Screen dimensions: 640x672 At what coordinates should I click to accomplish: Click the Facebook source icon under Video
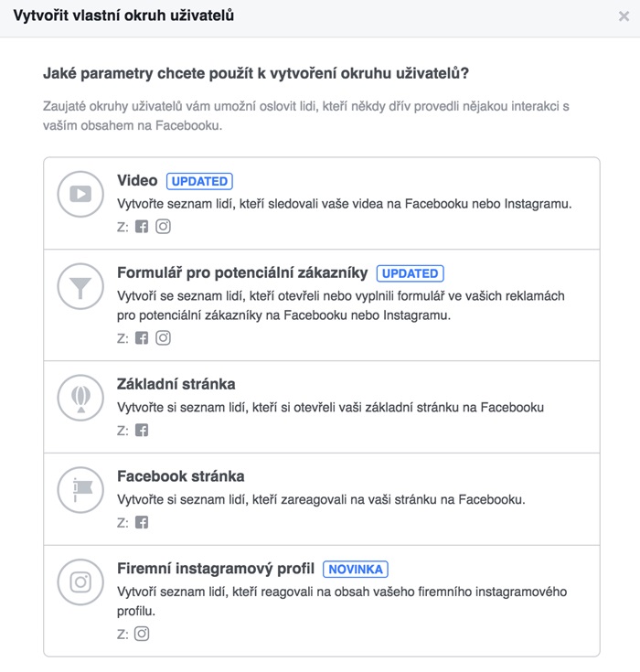[142, 227]
